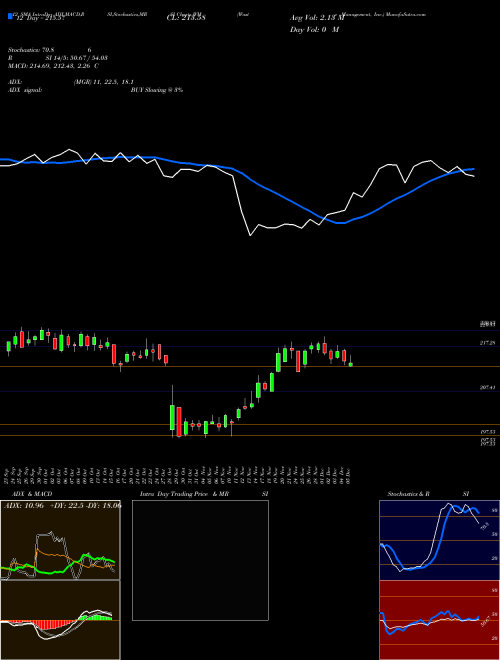Click the 'Stochastics: 70.8' reading
Image resolution: width=500 pixels, height=660 pixels.
pyautogui.click(x=33, y=50)
